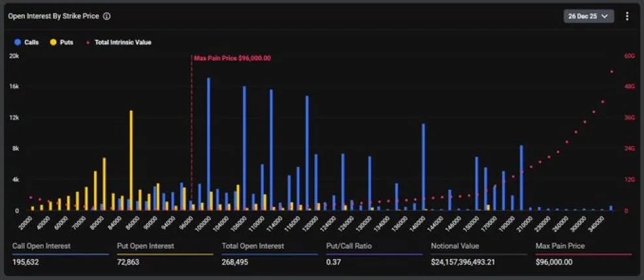Click the yellow Puts legend dot
The height and width of the screenshot is (280, 644).
pos(54,42)
